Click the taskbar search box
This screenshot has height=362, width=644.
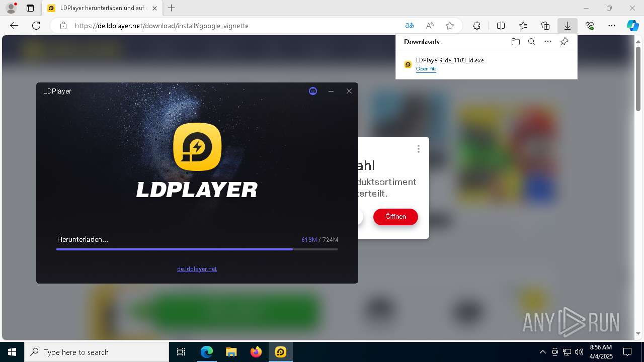coord(97,352)
